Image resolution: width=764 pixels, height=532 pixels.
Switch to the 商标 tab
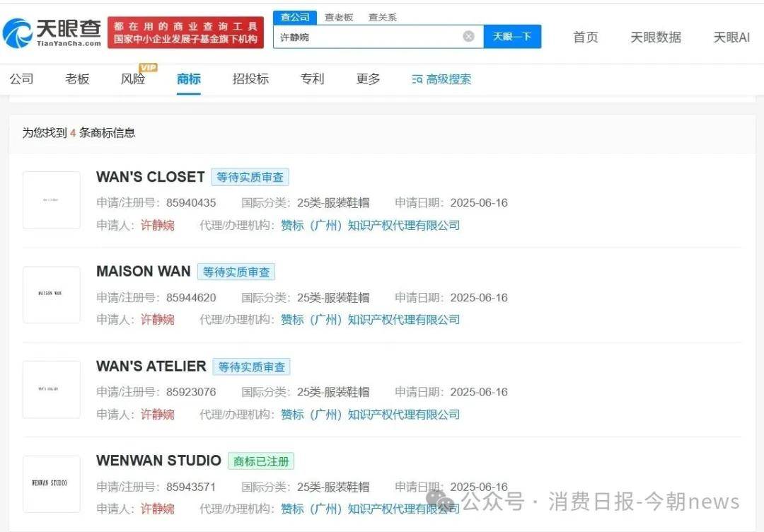pos(189,79)
